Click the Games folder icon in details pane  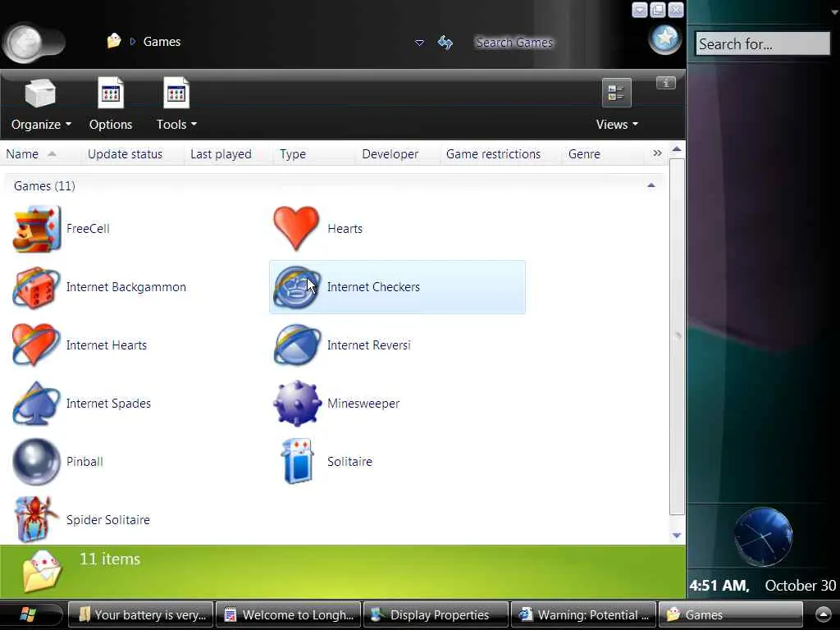pyautogui.click(x=43, y=571)
